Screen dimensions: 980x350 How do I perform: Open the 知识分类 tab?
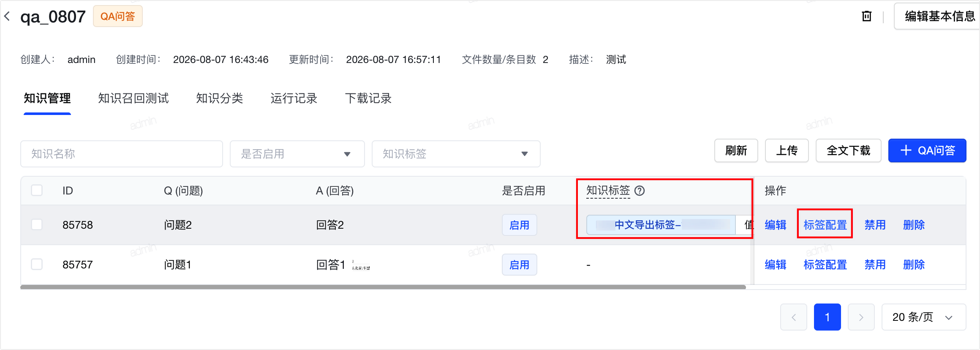click(x=220, y=98)
